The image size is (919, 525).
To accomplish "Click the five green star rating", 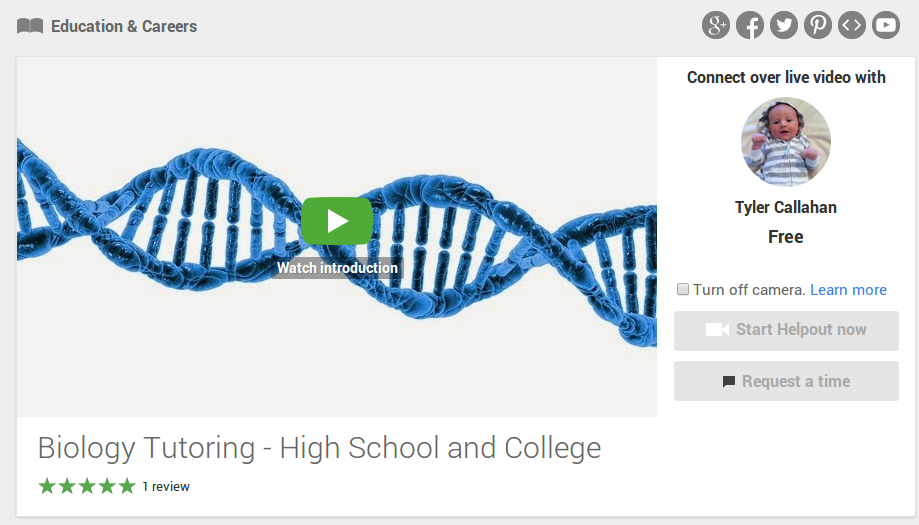I will [87, 486].
